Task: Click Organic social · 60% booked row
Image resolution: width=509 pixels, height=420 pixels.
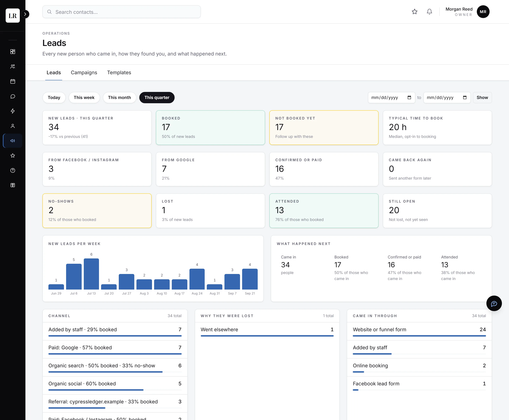Action: pos(115,385)
